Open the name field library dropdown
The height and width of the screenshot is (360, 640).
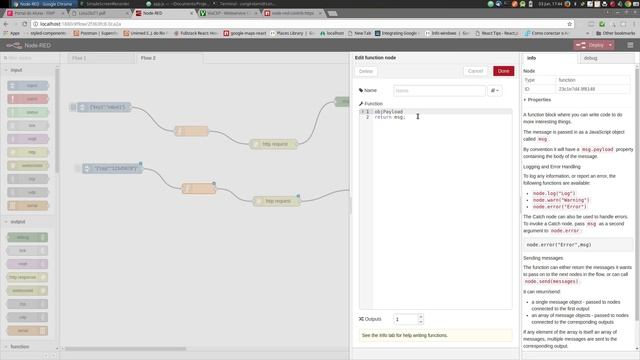(495, 91)
